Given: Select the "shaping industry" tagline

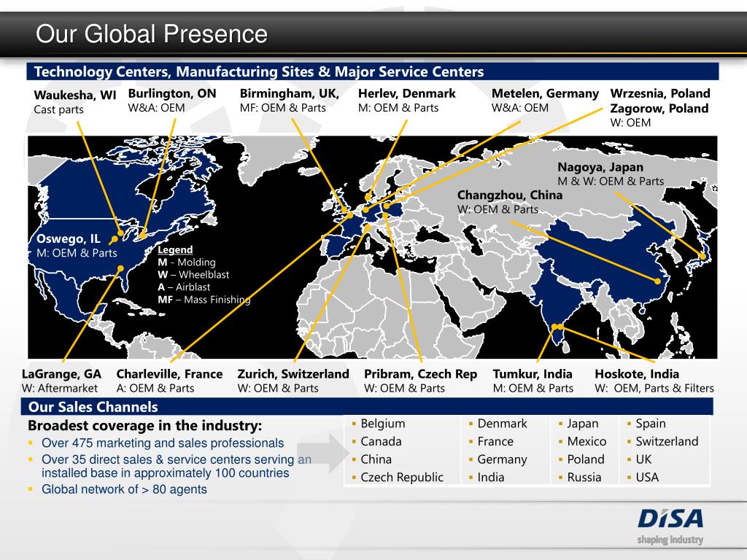Looking at the screenshot, I should click(670, 540).
